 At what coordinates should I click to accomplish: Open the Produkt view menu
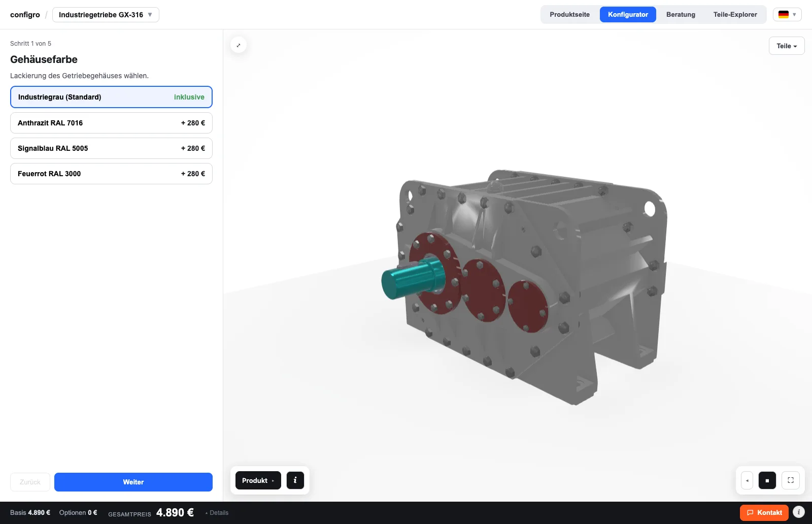click(258, 480)
